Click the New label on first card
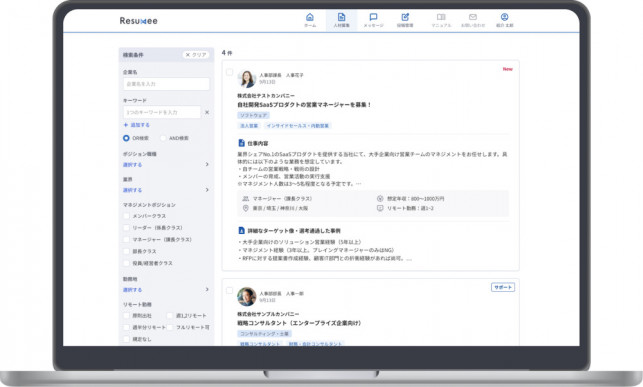 pyautogui.click(x=508, y=69)
